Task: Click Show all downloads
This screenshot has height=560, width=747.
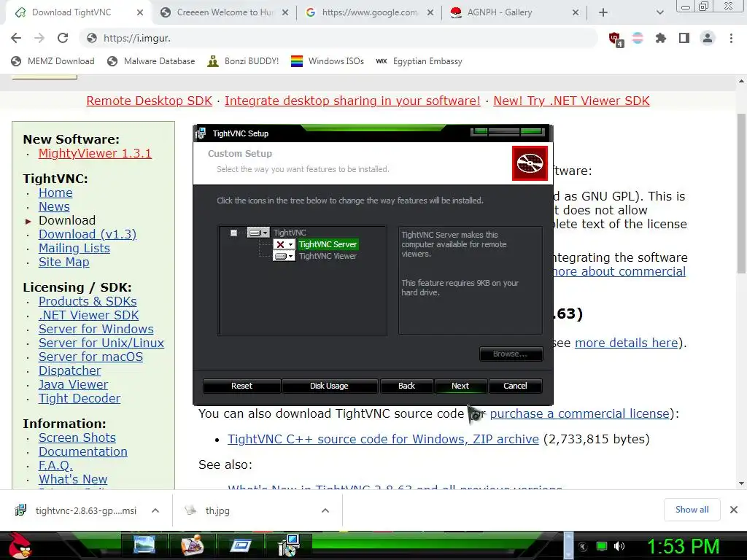Action: click(x=692, y=510)
